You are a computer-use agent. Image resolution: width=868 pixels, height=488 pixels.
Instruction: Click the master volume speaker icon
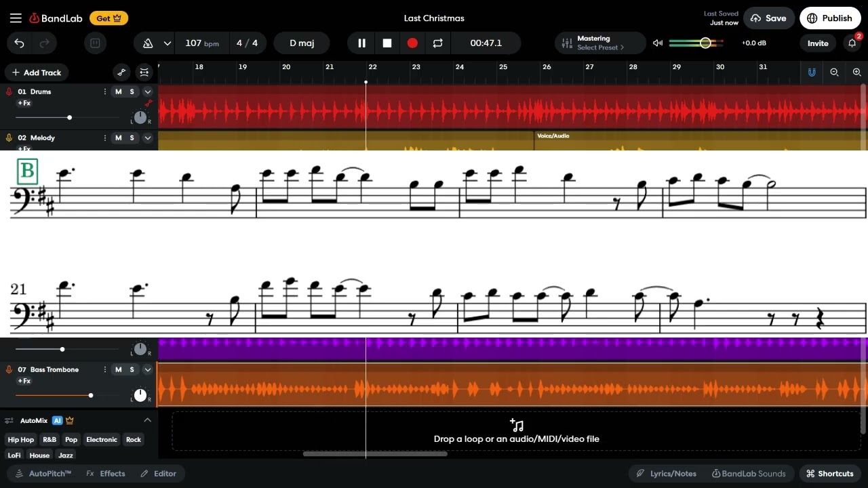(657, 43)
